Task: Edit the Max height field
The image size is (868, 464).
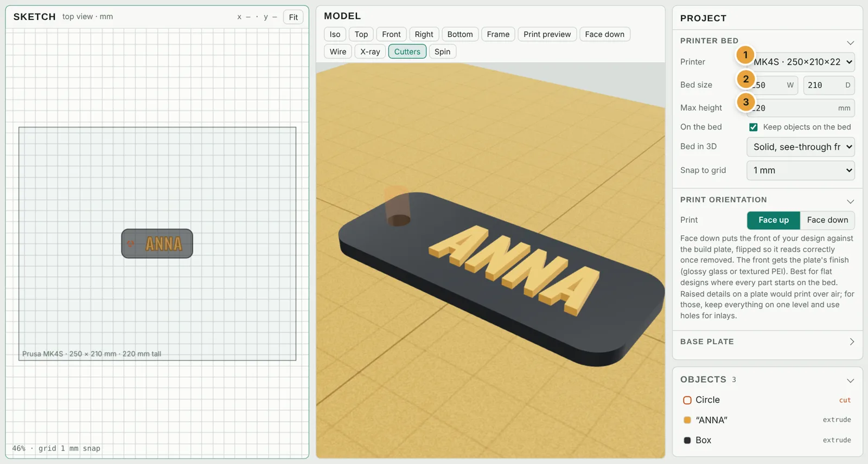Action: pos(801,108)
